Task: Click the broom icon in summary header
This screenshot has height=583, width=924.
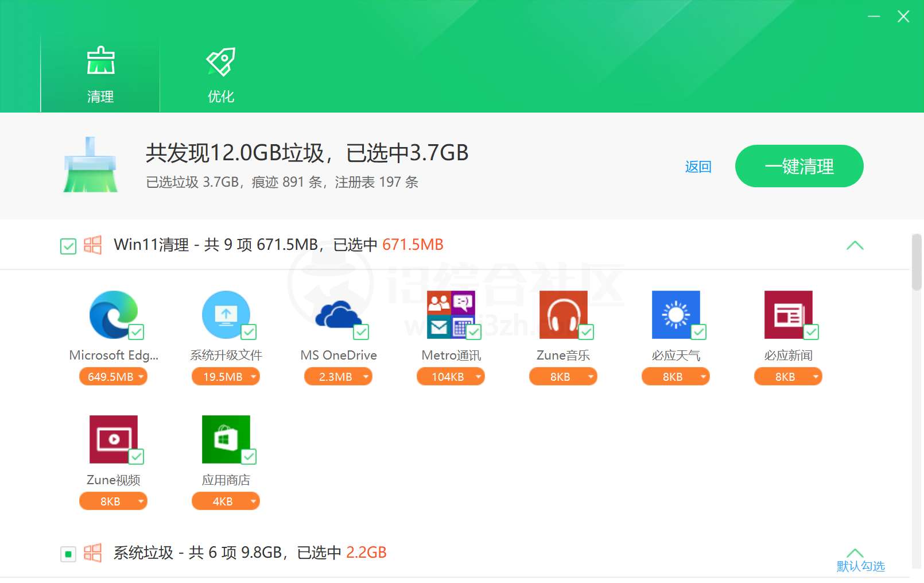Action: [x=90, y=165]
